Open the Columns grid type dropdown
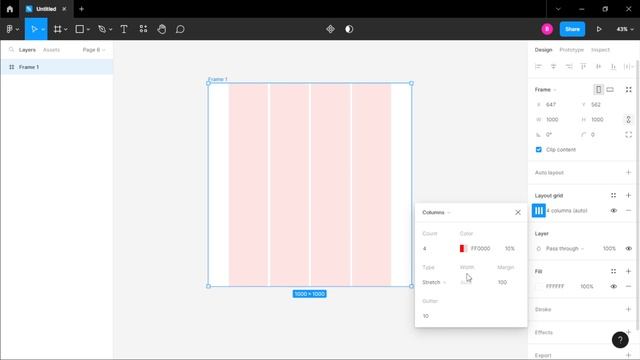The image size is (640, 360). click(436, 212)
